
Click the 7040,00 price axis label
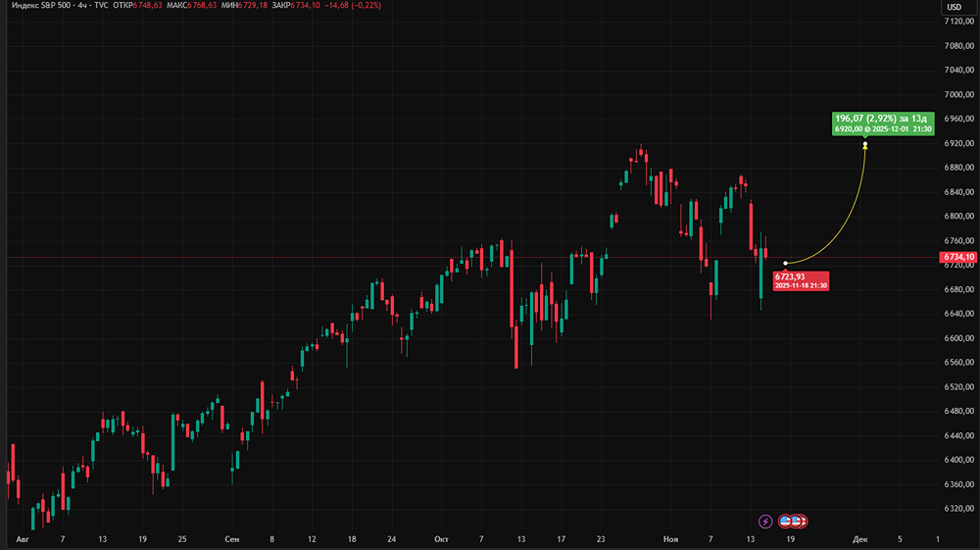tap(958, 70)
